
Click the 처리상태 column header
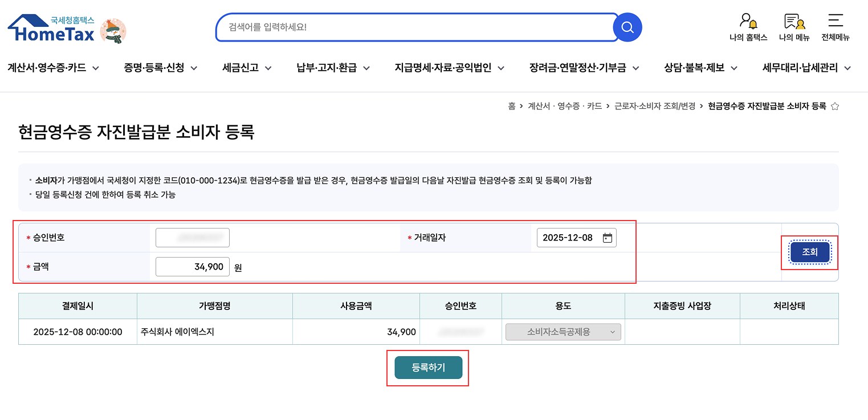point(789,306)
